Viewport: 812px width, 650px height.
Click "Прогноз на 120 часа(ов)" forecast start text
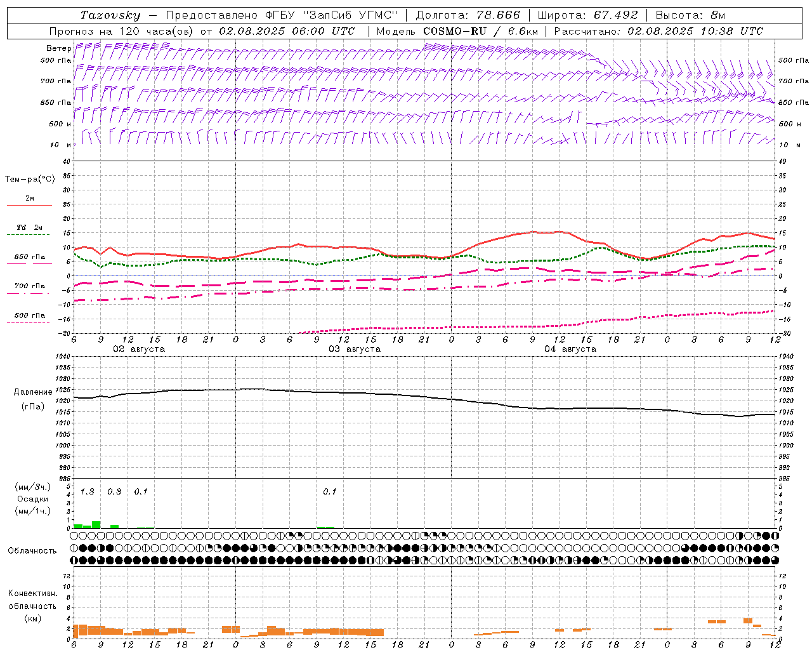[x=123, y=31]
